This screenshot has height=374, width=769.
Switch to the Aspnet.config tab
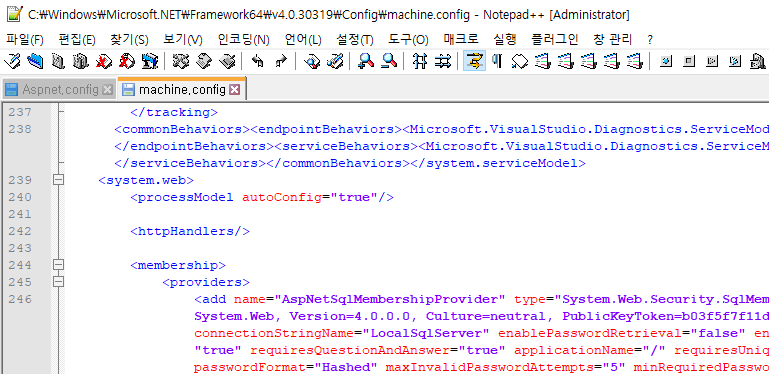pos(60,90)
